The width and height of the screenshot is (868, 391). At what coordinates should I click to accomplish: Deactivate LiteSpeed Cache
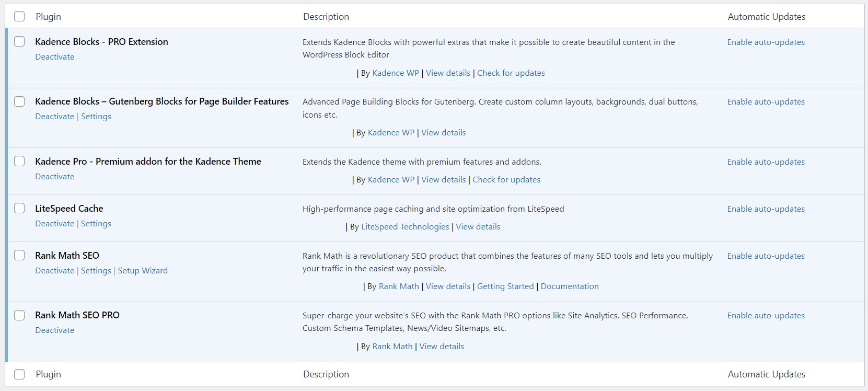55,224
